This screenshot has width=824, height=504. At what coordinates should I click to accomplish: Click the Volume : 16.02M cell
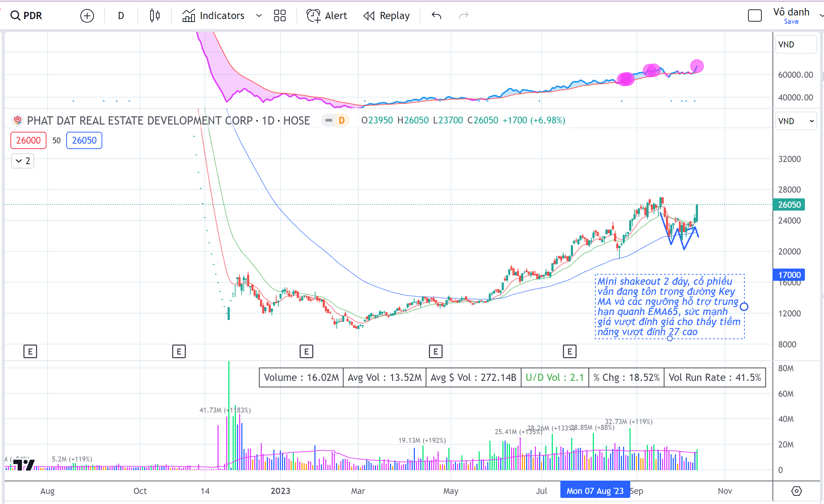[301, 377]
